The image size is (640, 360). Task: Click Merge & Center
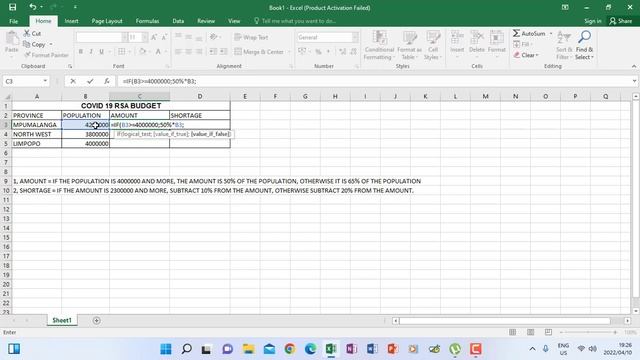pyautogui.click(x=259, y=51)
